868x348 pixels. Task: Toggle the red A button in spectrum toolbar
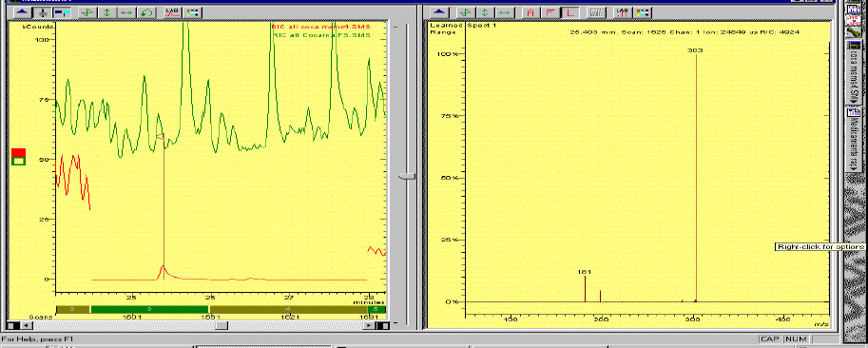[530, 11]
